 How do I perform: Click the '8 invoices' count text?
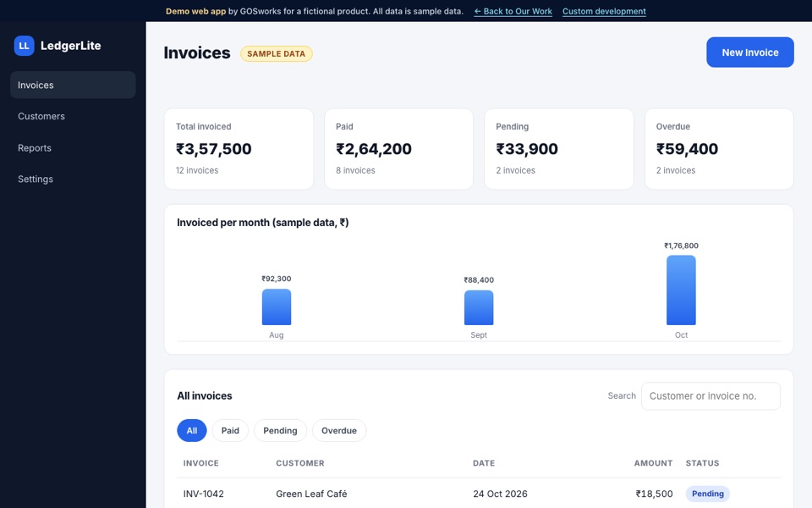point(355,170)
